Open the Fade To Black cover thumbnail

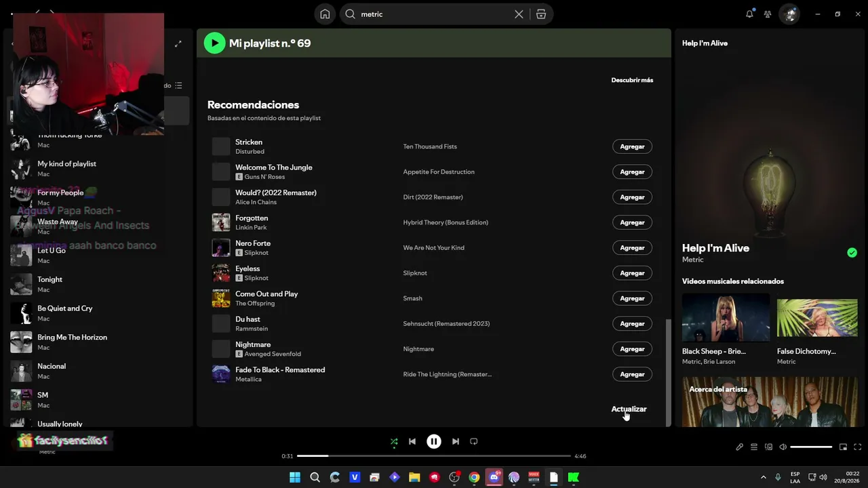pyautogui.click(x=221, y=374)
